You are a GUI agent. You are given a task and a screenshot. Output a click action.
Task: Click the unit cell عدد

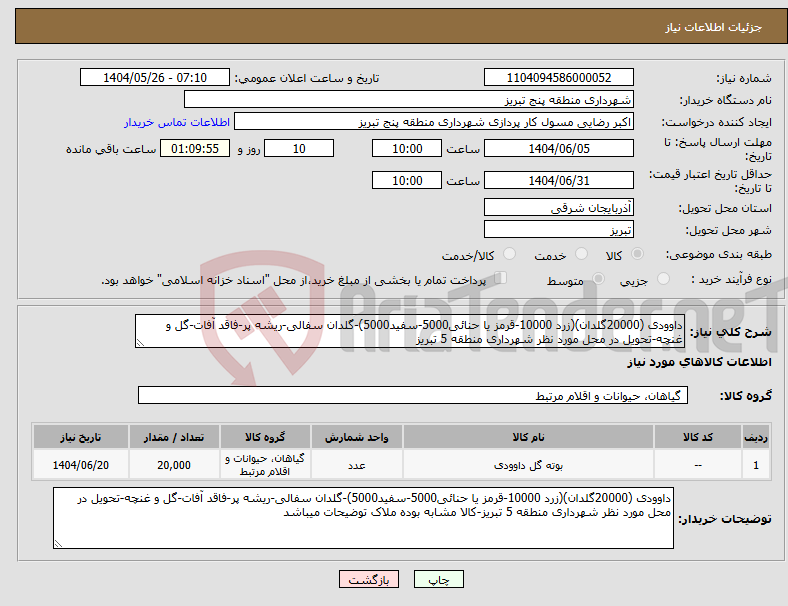pos(356,465)
